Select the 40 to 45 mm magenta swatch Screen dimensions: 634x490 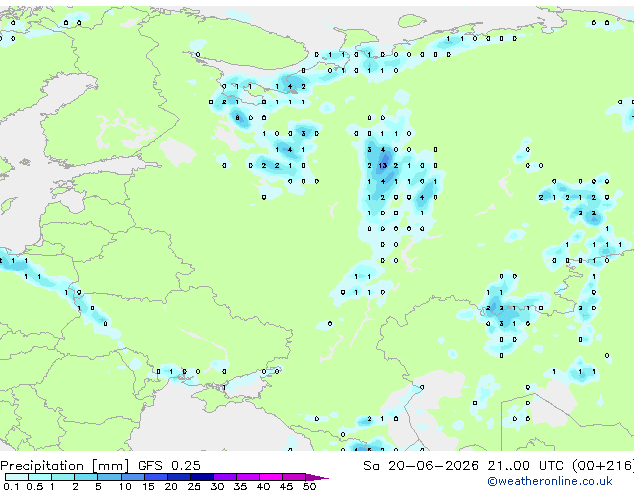coord(271,477)
